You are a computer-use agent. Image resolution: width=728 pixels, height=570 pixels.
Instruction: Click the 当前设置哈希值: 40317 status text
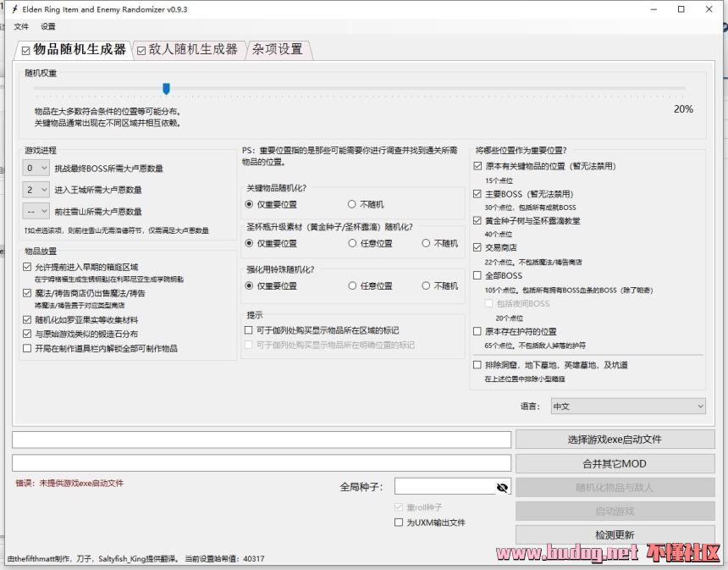coord(224,559)
